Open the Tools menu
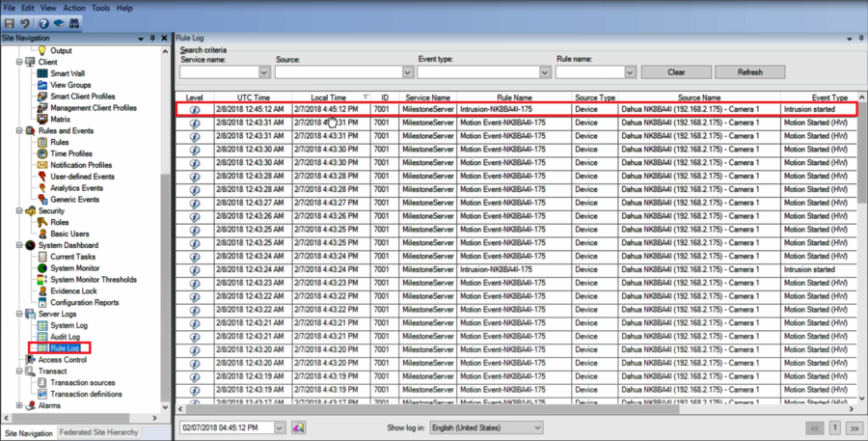This screenshot has height=441, width=868. point(100,9)
